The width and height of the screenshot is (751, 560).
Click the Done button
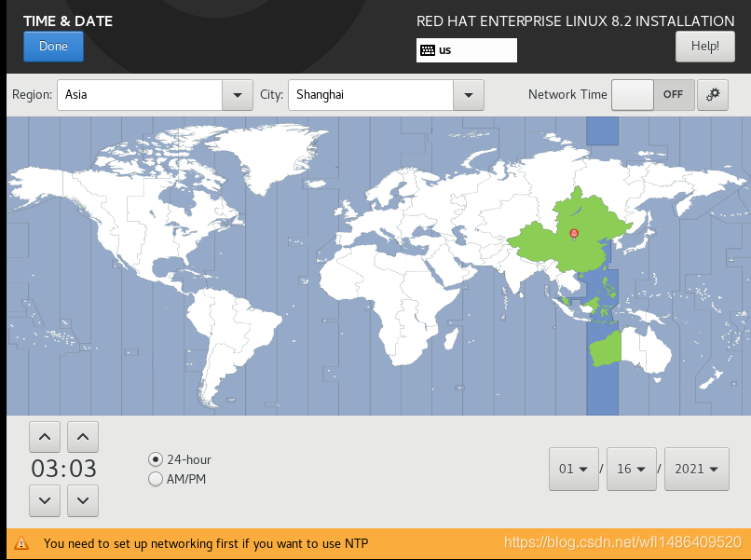[53, 47]
